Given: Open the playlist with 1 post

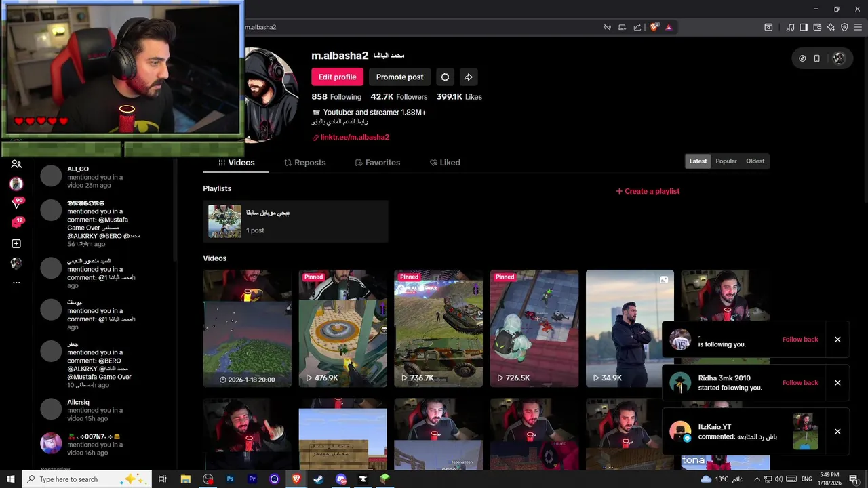Looking at the screenshot, I should 295,221.
